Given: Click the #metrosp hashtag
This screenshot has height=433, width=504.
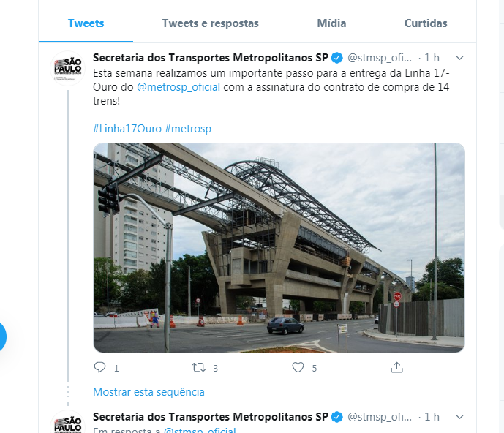Looking at the screenshot, I should (188, 129).
